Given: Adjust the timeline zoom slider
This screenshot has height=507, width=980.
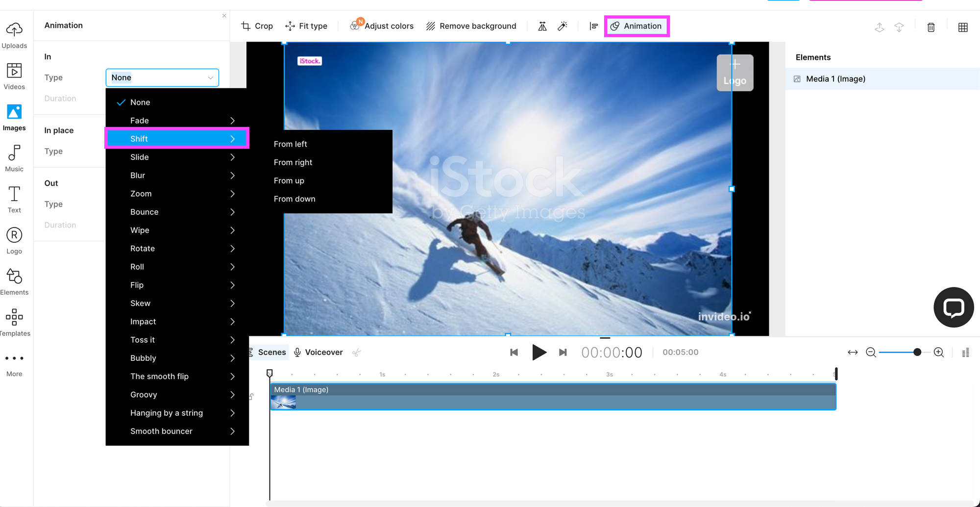Looking at the screenshot, I should pos(917,352).
